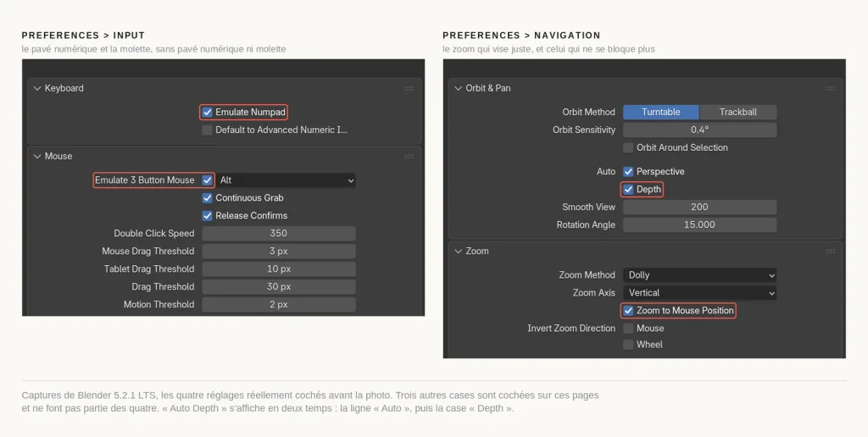868x437 pixels.
Task: Open the Zoom Method Dolly dropdown
Action: 699,275
